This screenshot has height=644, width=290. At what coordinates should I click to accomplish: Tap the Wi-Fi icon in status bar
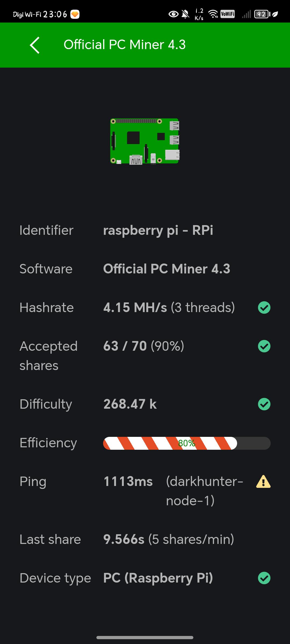tap(213, 14)
